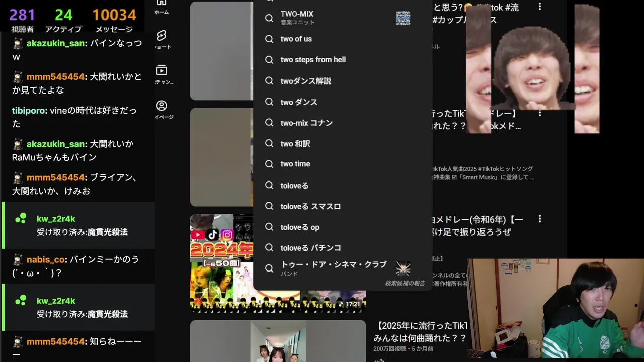644x362 pixels.
Task: Click username nabis_co in chat
Action: pos(46,259)
